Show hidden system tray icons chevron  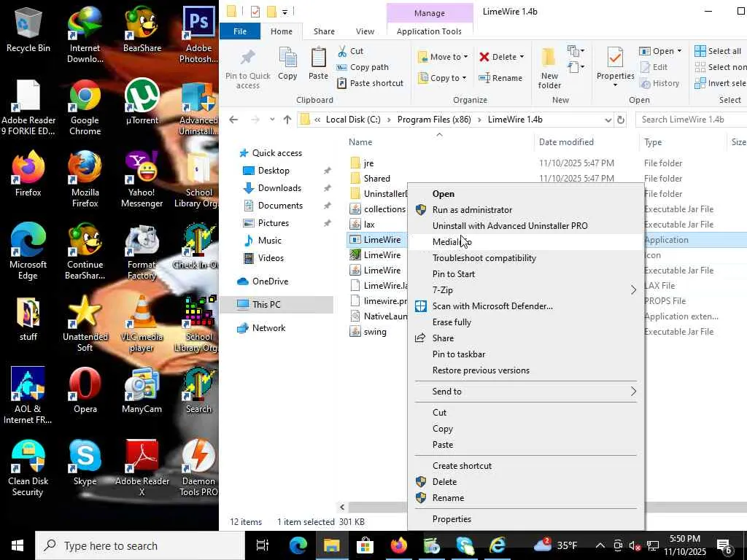pyautogui.click(x=600, y=545)
